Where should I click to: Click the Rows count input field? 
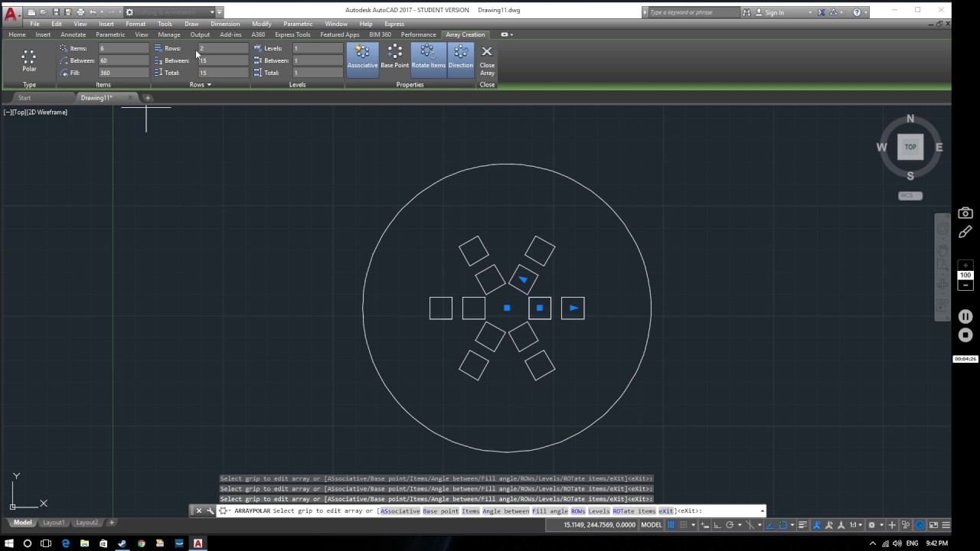(223, 48)
